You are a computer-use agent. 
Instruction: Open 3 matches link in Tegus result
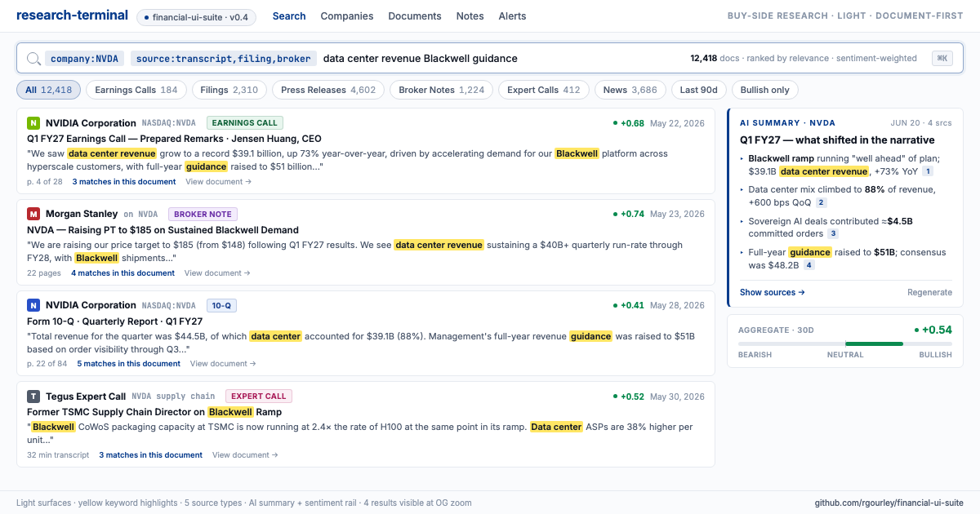[x=151, y=455]
